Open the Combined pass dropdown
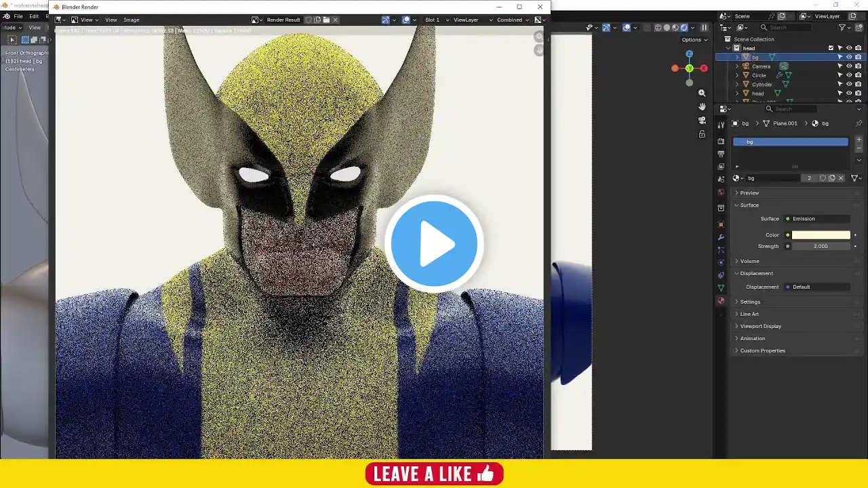 513,20
